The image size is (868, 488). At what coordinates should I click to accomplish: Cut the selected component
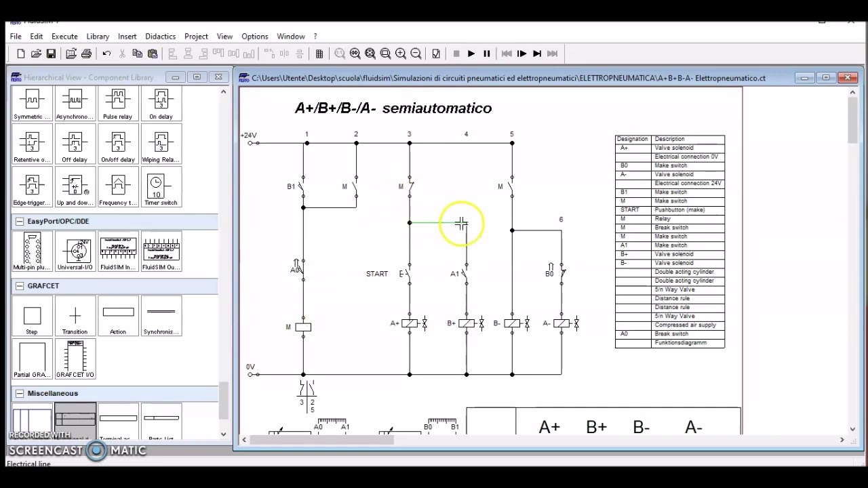tap(122, 54)
